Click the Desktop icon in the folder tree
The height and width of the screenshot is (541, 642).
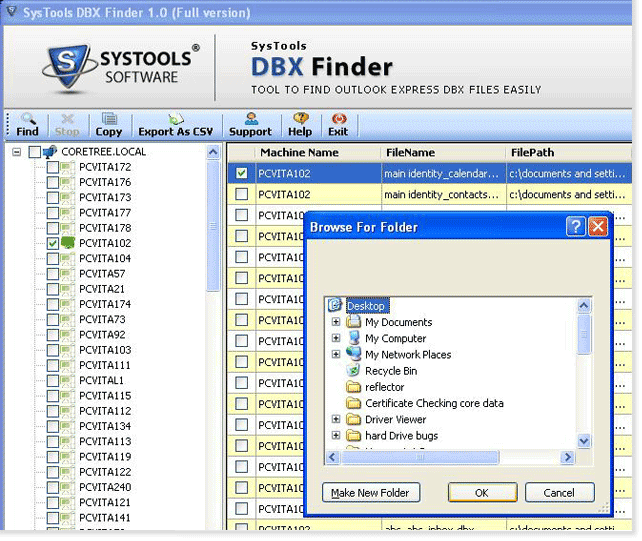click(335, 305)
